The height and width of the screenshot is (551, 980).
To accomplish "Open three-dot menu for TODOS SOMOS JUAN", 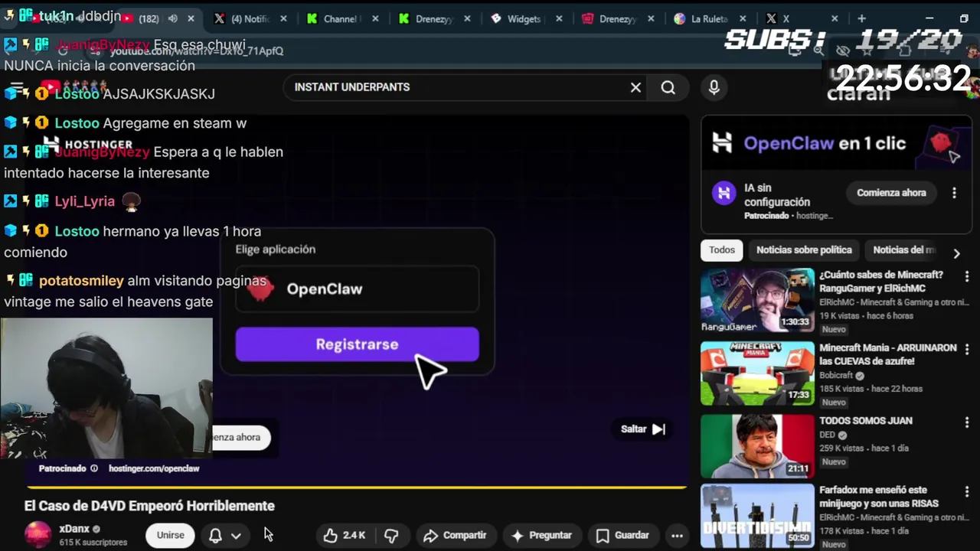I will 966,422.
